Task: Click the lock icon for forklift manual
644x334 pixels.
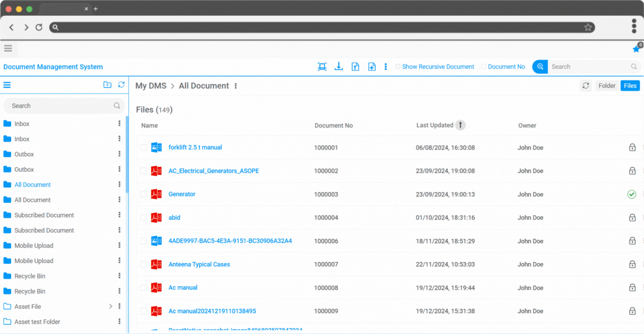Action: (632, 147)
